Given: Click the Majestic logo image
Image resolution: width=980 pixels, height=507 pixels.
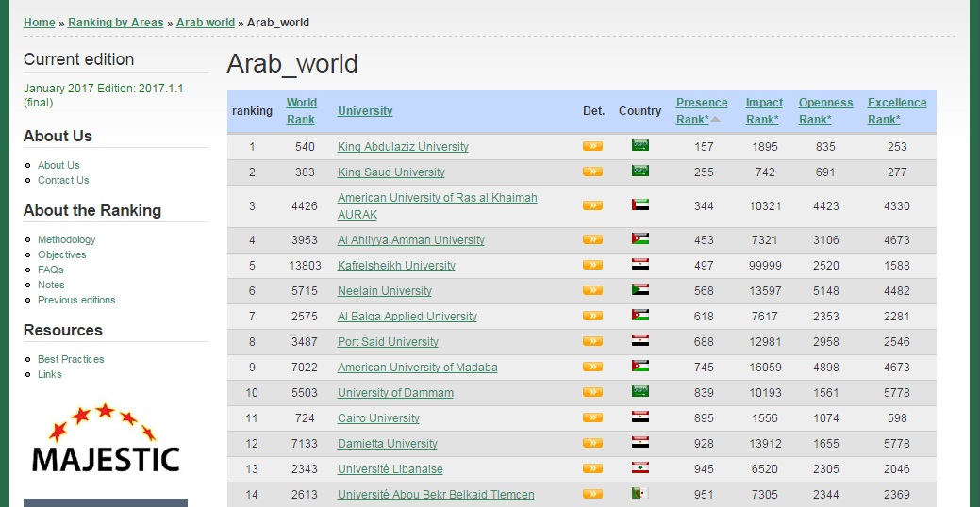Looking at the screenshot, I should [106, 438].
